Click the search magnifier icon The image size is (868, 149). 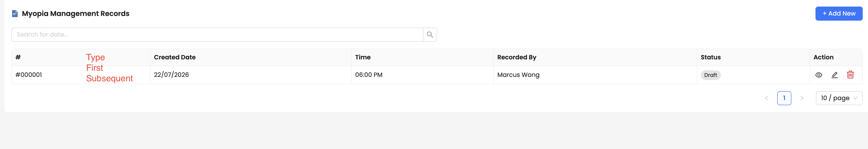pyautogui.click(x=430, y=35)
